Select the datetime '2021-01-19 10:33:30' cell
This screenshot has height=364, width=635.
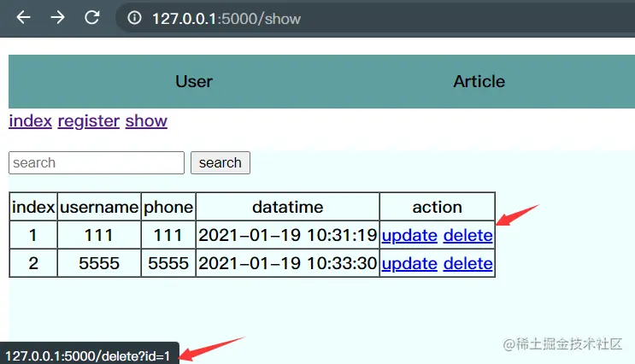pyautogui.click(x=287, y=263)
